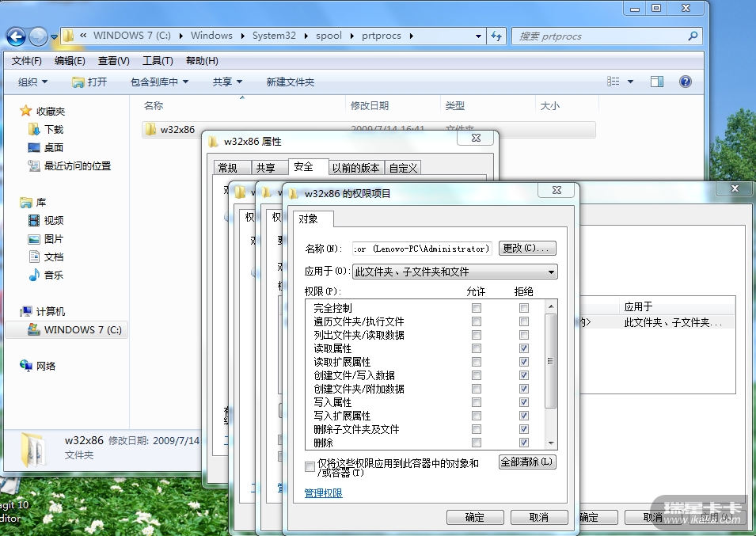The image size is (756, 536).
Task: Click the change view icon in toolbar
Action: (x=614, y=82)
